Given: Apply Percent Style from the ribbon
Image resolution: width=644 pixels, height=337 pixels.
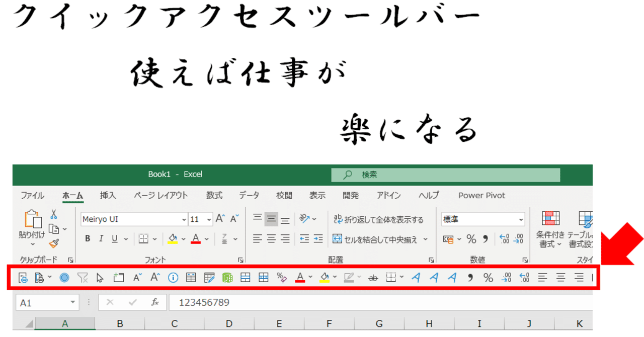Looking at the screenshot, I should click(x=471, y=239).
